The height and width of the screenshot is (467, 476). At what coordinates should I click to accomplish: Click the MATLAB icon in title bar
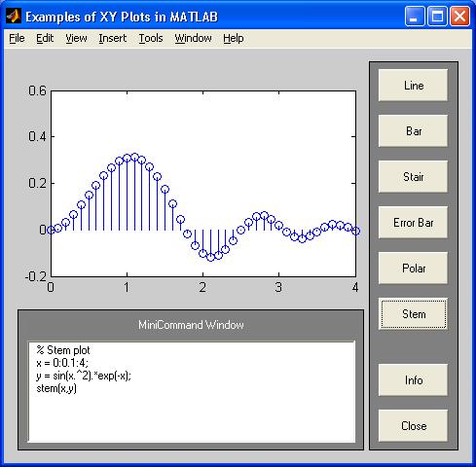(14, 17)
